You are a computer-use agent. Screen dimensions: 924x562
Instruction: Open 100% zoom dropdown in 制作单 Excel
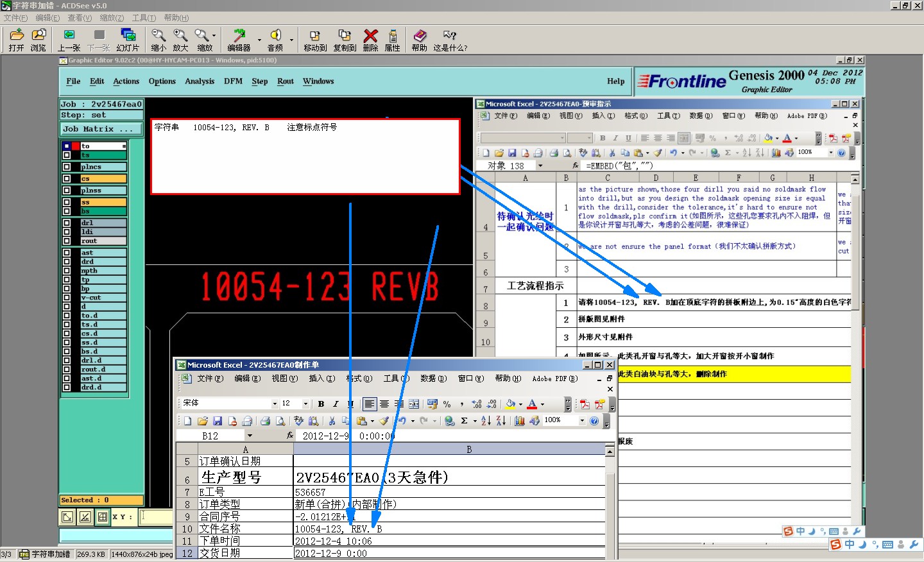pyautogui.click(x=582, y=421)
